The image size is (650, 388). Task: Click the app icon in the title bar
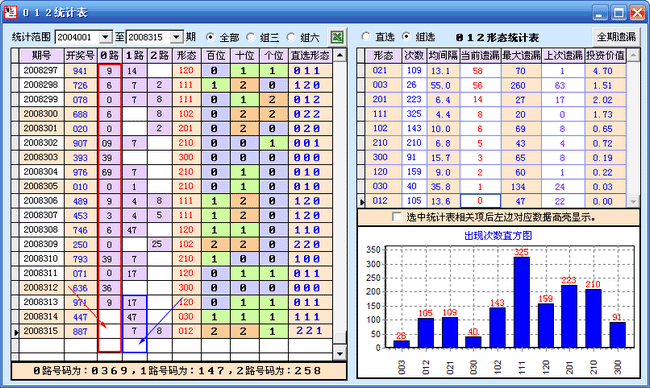(x=10, y=12)
